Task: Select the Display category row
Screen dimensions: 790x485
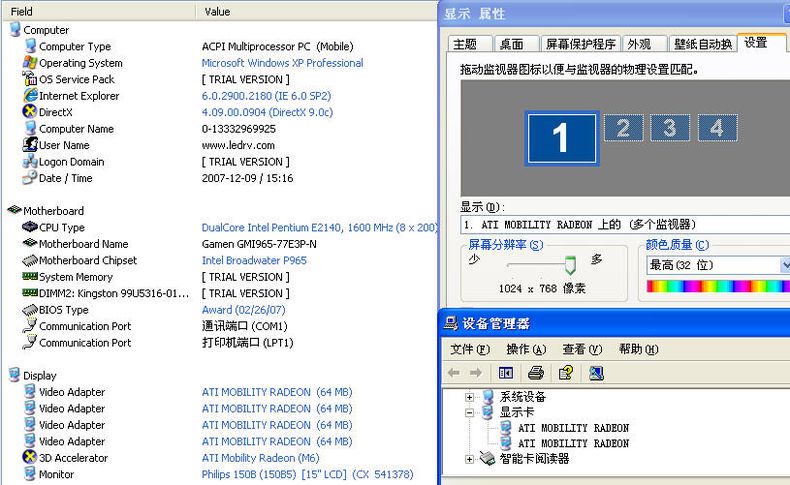Action: click(40, 375)
